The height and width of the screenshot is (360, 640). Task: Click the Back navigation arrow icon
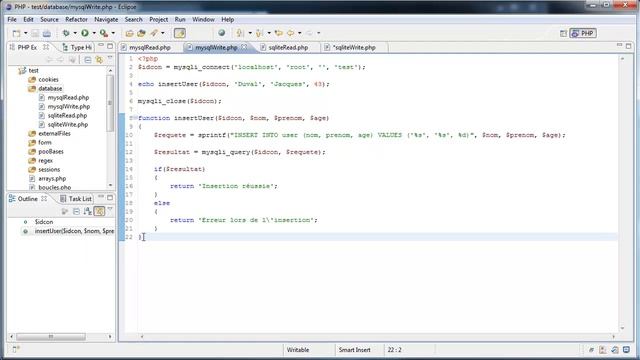291,33
